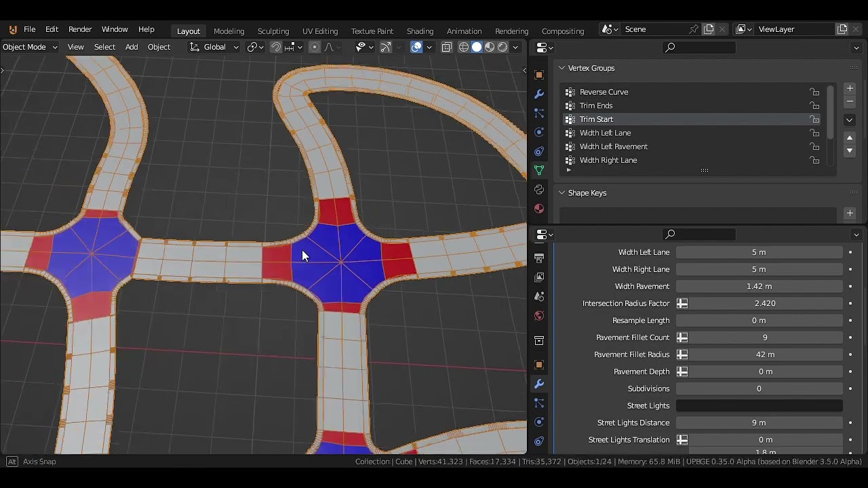This screenshot has height=488, width=868.
Task: Open snap increment options dropdown
Action: pos(294,47)
